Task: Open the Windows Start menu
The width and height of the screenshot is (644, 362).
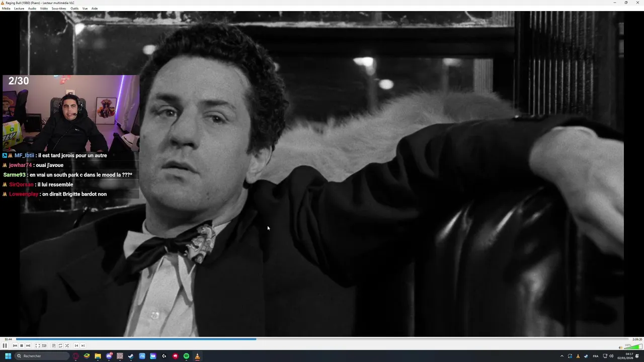Action: pos(8,356)
